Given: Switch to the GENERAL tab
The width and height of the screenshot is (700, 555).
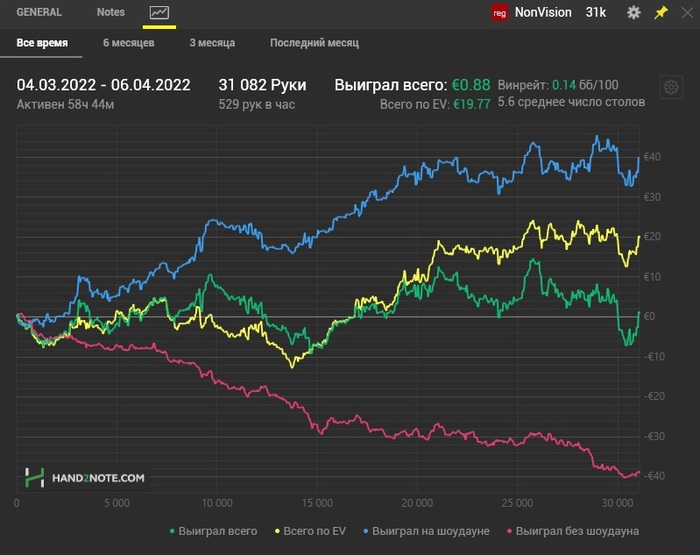Looking at the screenshot, I should 39,13.
